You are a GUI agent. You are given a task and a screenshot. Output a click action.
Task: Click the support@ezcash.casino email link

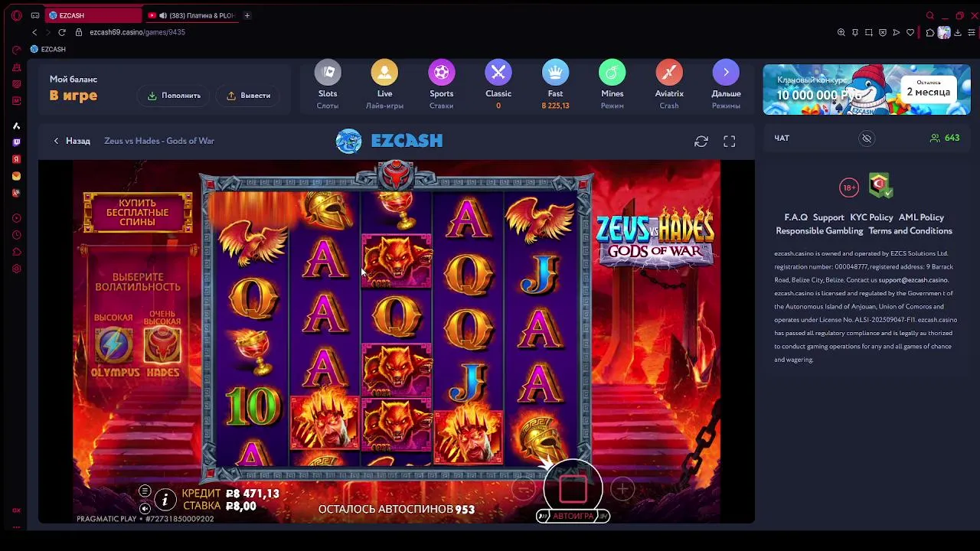tap(913, 280)
